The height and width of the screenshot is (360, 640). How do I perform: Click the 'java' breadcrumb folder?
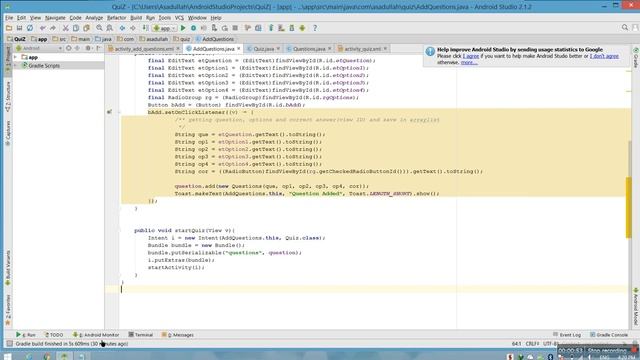[x=103, y=39]
